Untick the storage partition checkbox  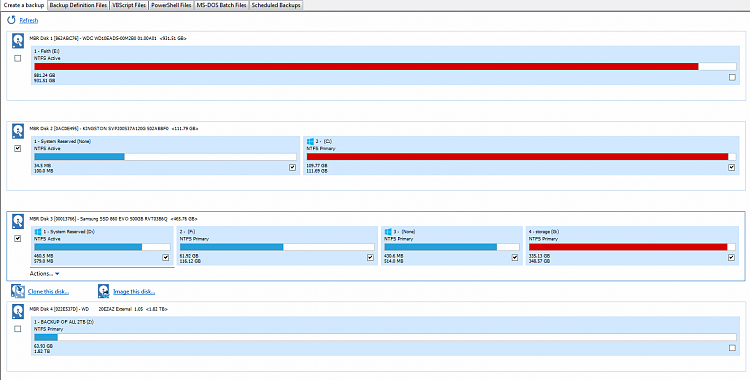click(731, 257)
